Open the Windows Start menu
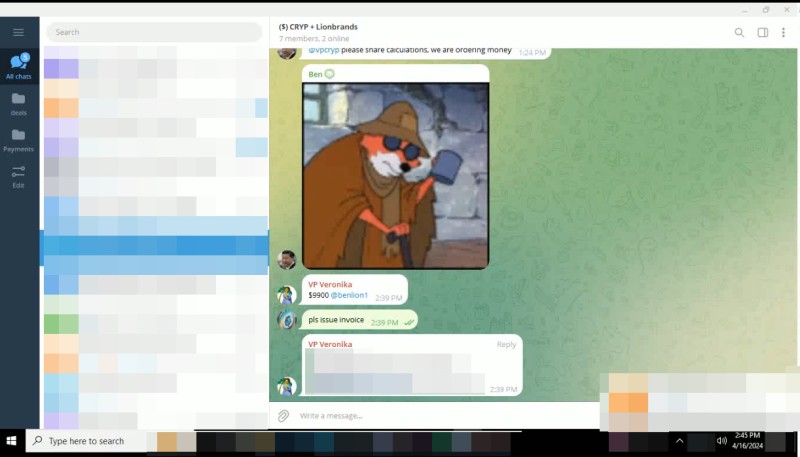 pyautogui.click(x=12, y=441)
